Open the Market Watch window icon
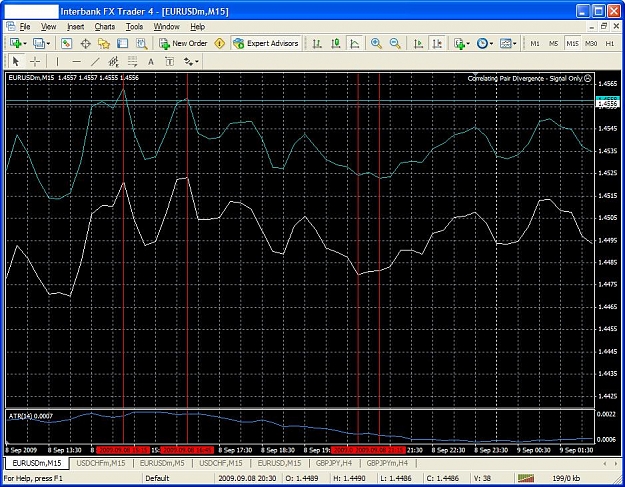Viewport: 625px width, 487px height. (x=67, y=43)
